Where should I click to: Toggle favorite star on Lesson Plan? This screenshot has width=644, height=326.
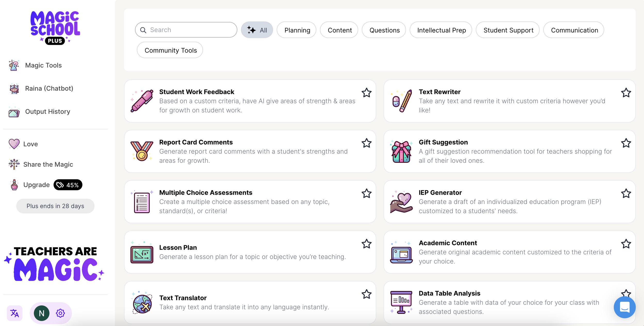[366, 244]
